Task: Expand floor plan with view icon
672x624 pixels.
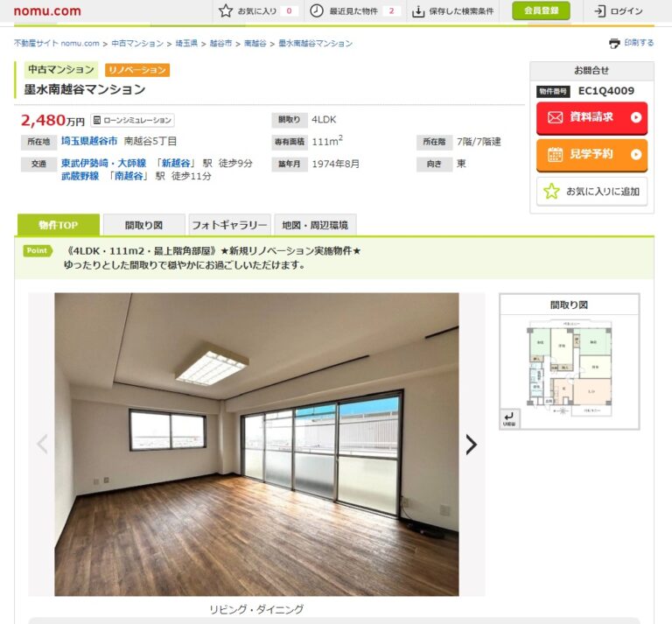Action: point(509,418)
